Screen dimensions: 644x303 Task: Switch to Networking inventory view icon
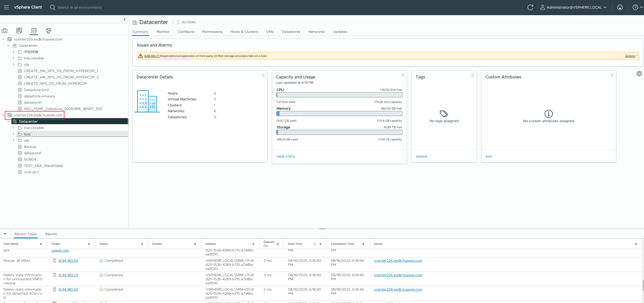[49, 31]
